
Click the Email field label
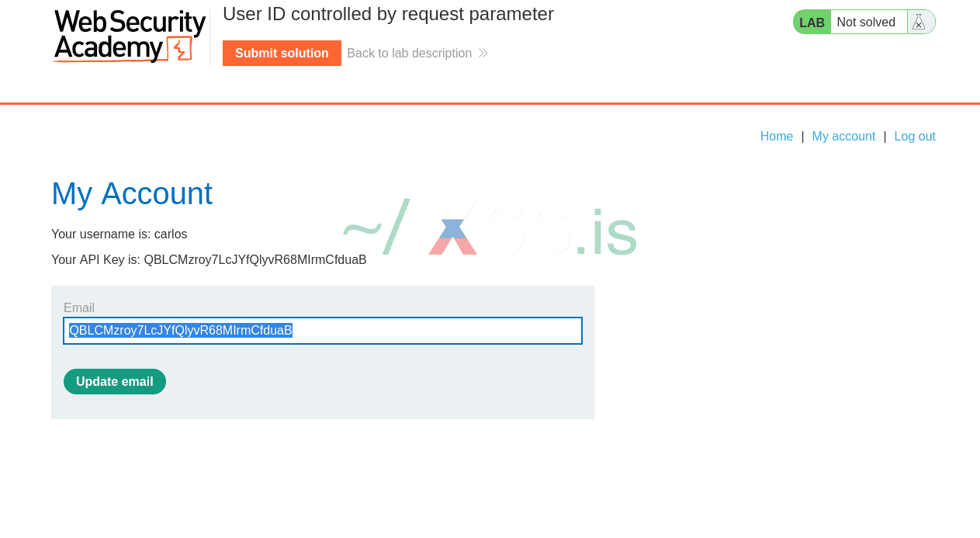tap(79, 307)
